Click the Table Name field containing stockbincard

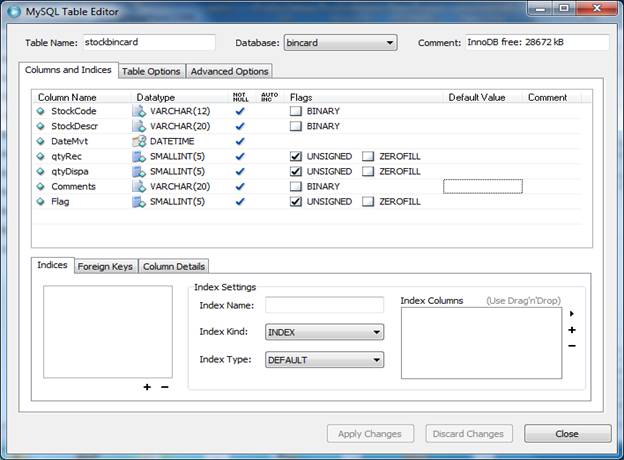tap(149, 42)
